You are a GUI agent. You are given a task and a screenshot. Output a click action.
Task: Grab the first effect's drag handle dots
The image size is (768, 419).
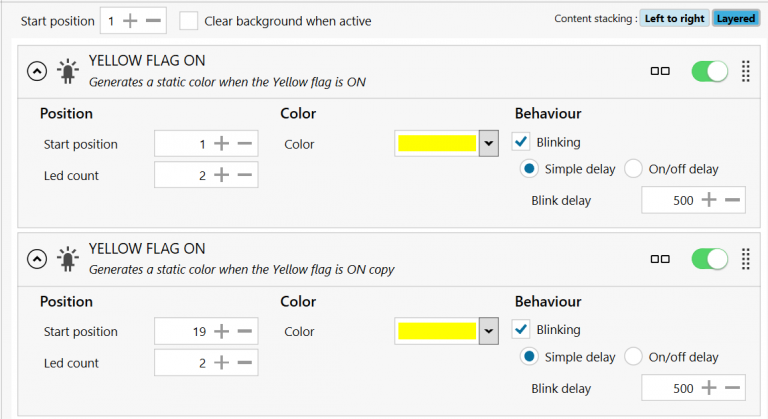(x=745, y=72)
